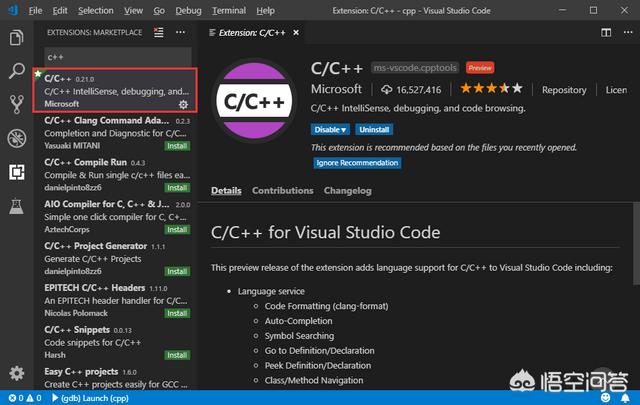Open the Extensions view in activity bar

tap(16, 172)
